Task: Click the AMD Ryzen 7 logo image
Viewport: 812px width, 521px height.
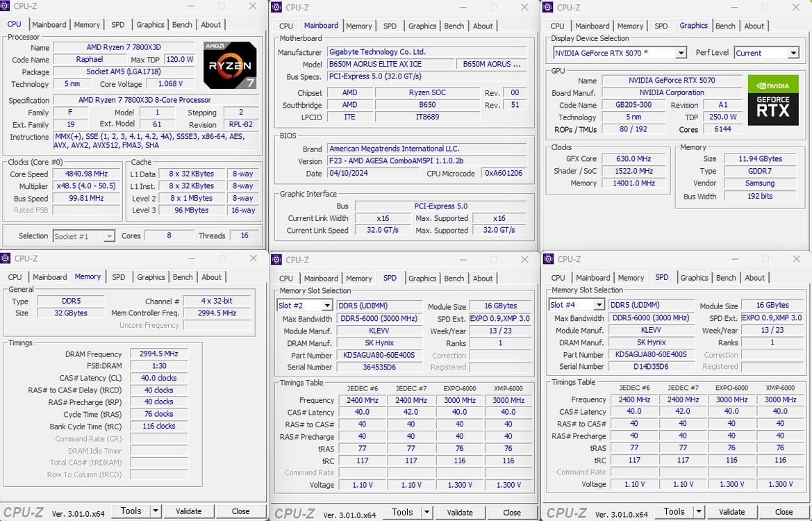Action: (230, 65)
